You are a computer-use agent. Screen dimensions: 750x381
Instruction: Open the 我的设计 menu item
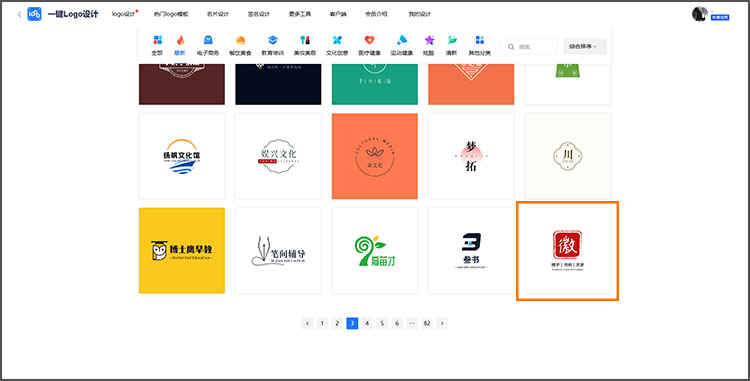[x=419, y=14]
